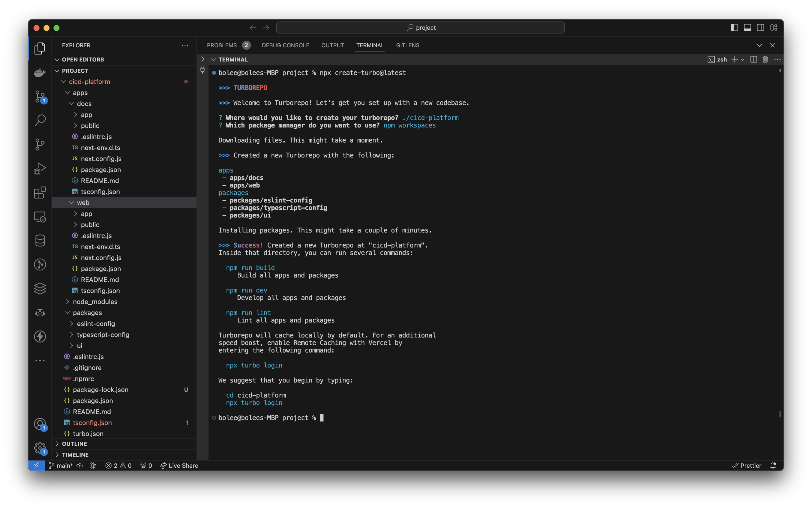Open the new terminal profile dropdown arrow

pyautogui.click(x=743, y=59)
